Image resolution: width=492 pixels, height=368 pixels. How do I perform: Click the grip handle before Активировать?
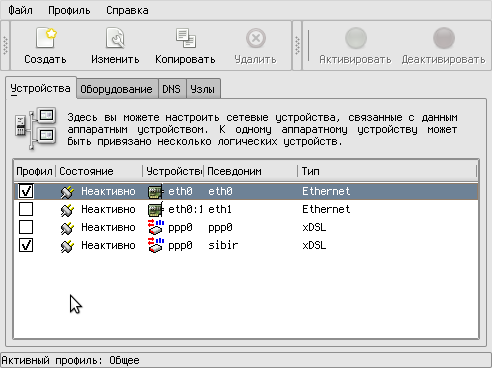(297, 46)
